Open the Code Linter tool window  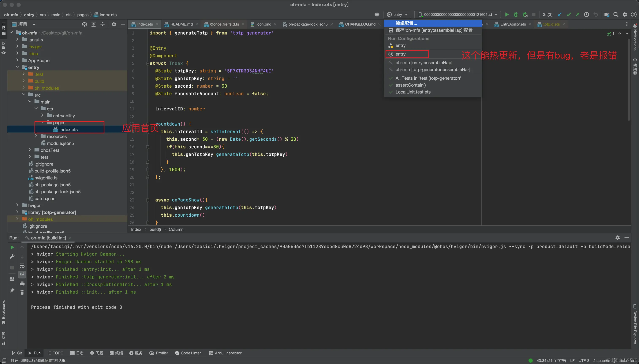pyautogui.click(x=188, y=353)
